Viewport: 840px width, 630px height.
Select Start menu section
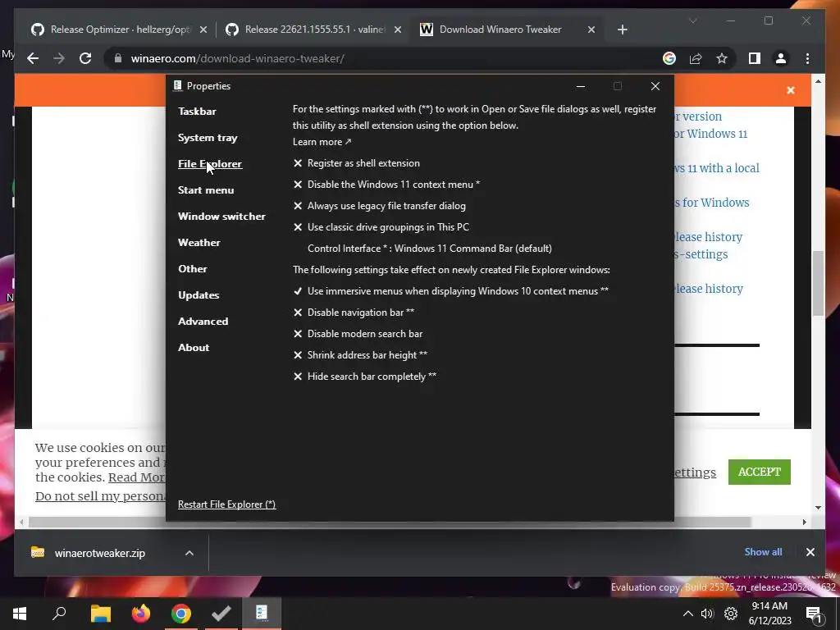206,190
